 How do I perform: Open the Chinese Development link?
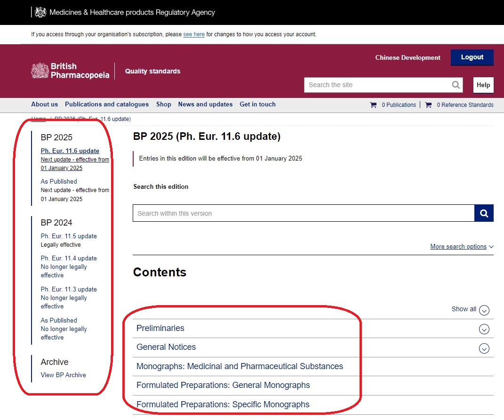pos(408,57)
